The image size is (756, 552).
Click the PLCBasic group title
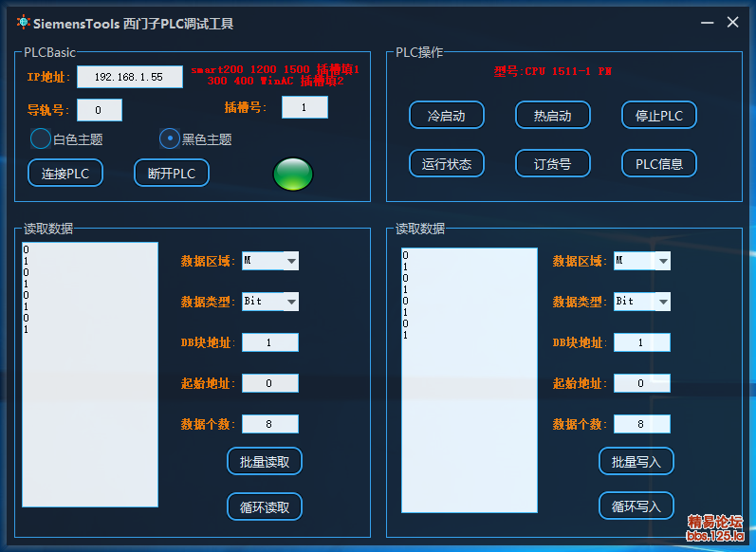[49, 52]
